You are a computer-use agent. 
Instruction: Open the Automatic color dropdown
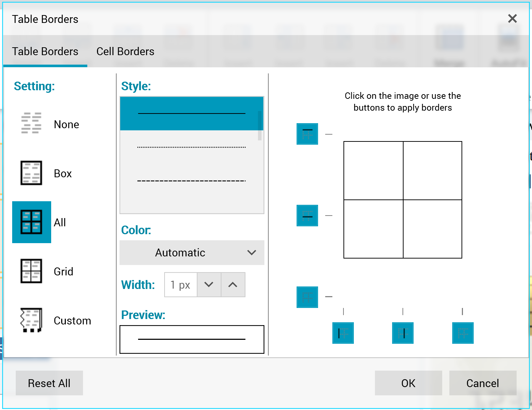[192, 253]
